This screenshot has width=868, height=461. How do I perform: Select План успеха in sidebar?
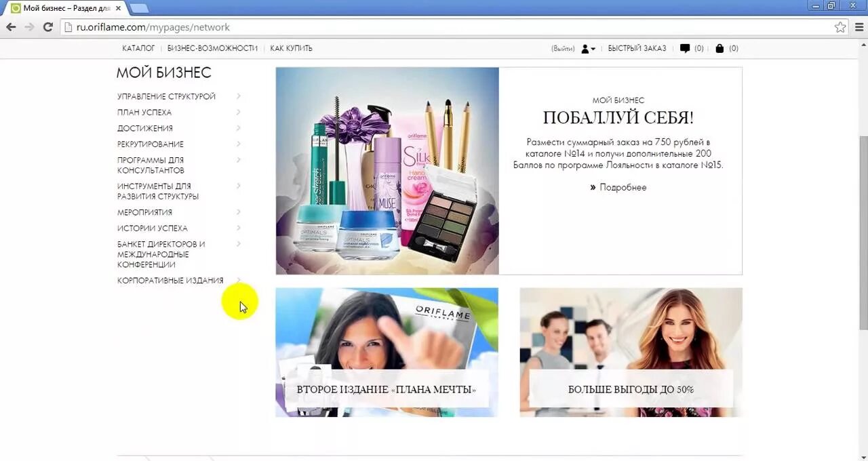(144, 113)
